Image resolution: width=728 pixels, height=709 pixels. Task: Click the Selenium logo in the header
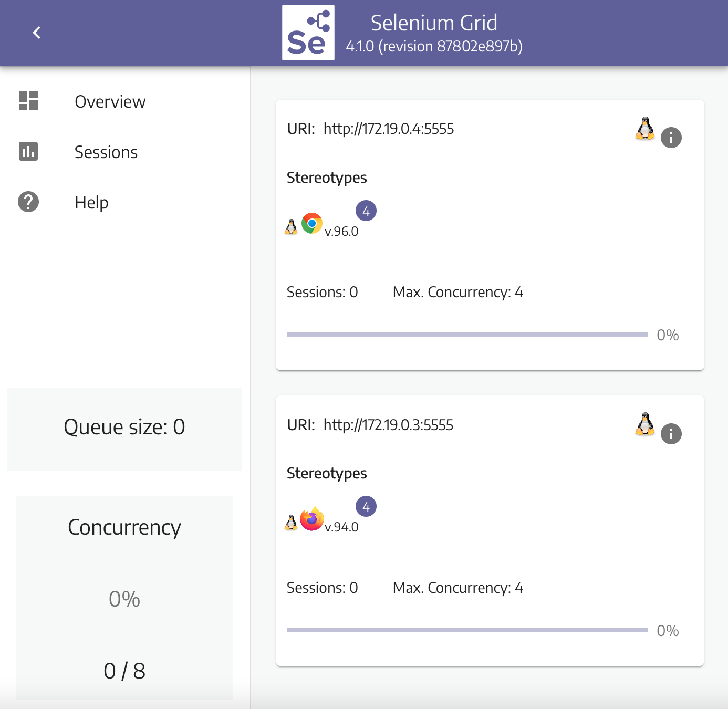[x=308, y=33]
